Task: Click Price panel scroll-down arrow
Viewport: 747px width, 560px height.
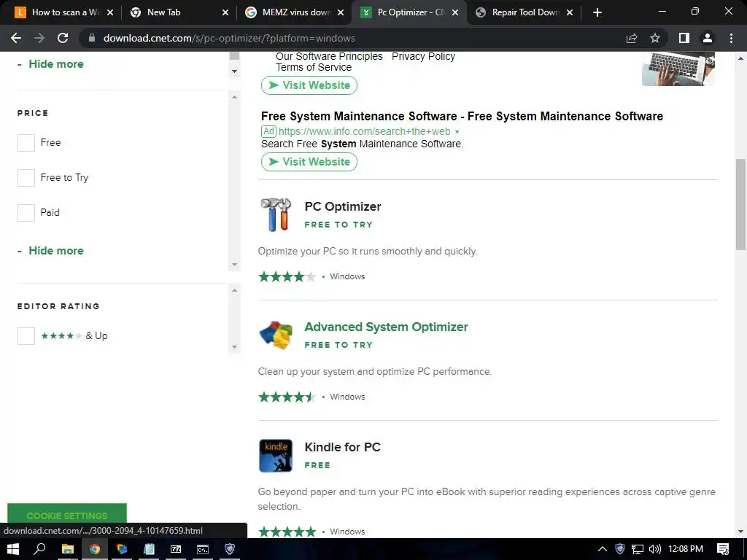Action: tap(234, 264)
